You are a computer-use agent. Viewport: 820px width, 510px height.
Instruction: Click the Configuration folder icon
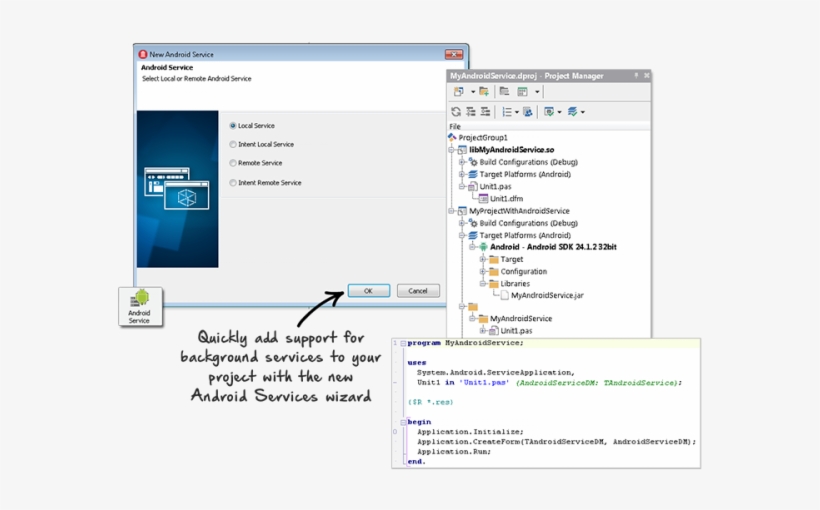(x=494, y=271)
